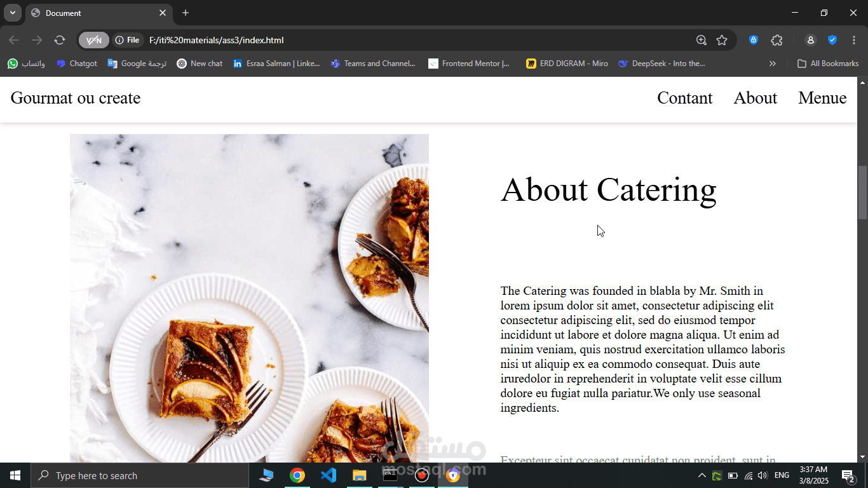Switch the ENG input language

[782, 475]
